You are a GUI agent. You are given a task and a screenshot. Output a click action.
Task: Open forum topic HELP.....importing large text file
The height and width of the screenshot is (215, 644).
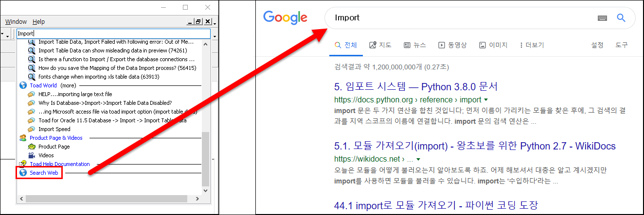(x=75, y=94)
